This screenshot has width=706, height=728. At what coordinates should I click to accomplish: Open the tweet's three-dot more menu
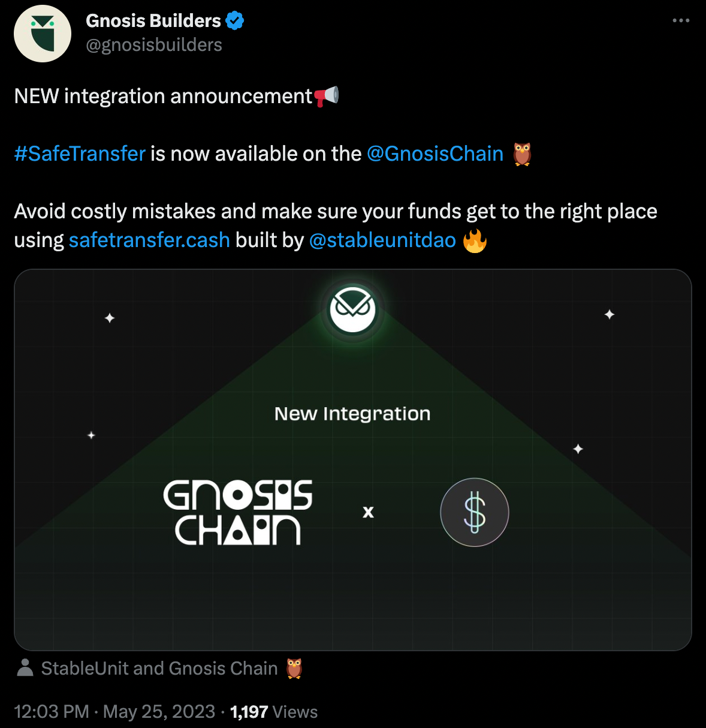681,20
